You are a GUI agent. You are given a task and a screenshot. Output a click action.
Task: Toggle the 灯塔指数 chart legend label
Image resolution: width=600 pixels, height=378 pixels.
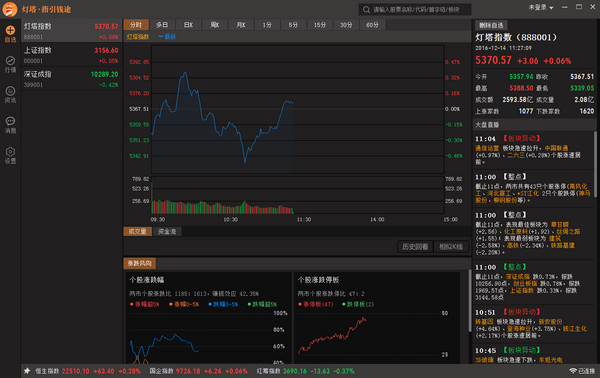point(138,37)
